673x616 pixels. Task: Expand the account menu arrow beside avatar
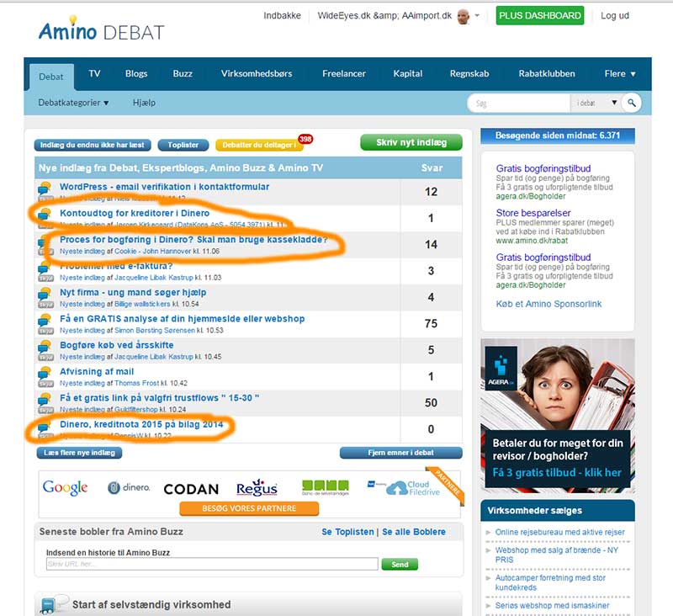coord(478,16)
